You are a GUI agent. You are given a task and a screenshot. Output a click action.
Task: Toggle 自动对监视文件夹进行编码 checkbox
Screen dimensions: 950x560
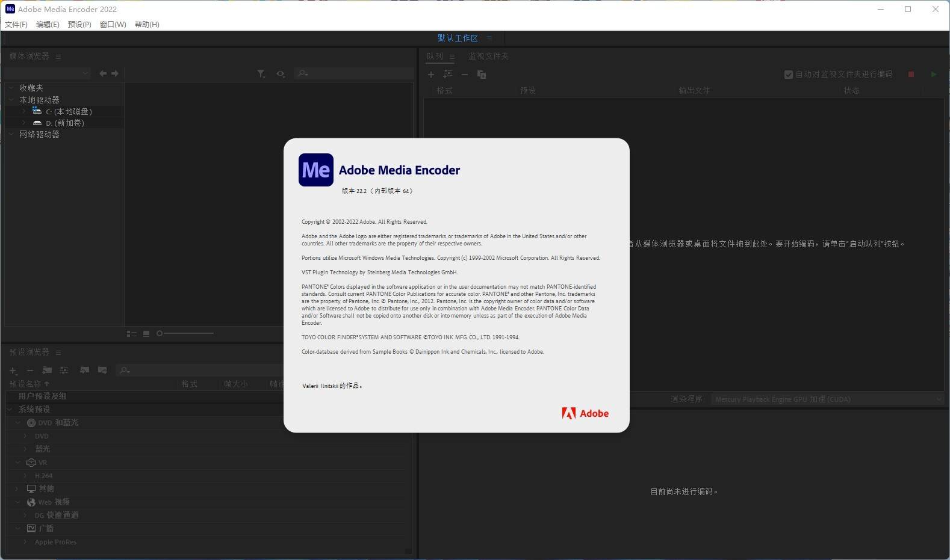pyautogui.click(x=789, y=75)
